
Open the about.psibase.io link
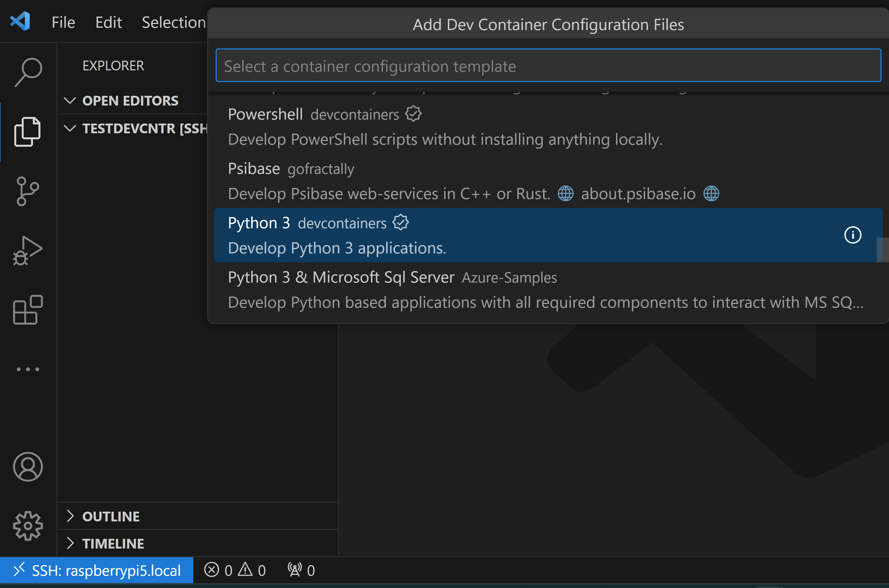click(x=638, y=194)
